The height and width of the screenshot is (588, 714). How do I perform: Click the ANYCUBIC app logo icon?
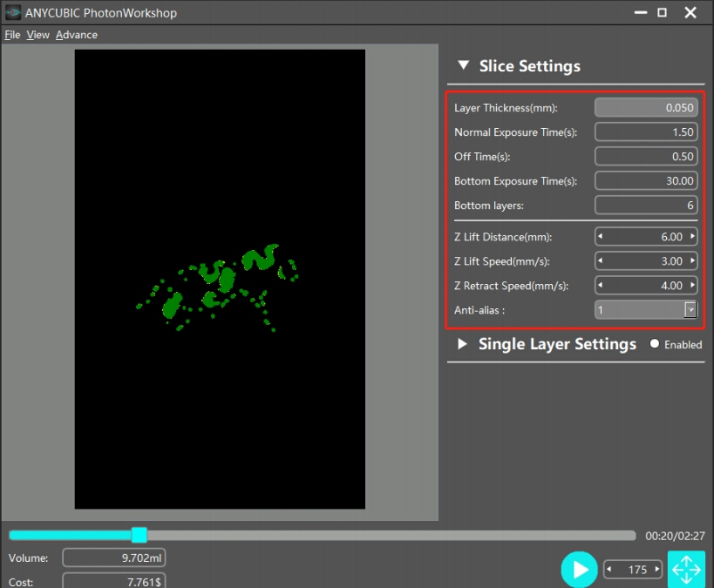pyautogui.click(x=13, y=13)
